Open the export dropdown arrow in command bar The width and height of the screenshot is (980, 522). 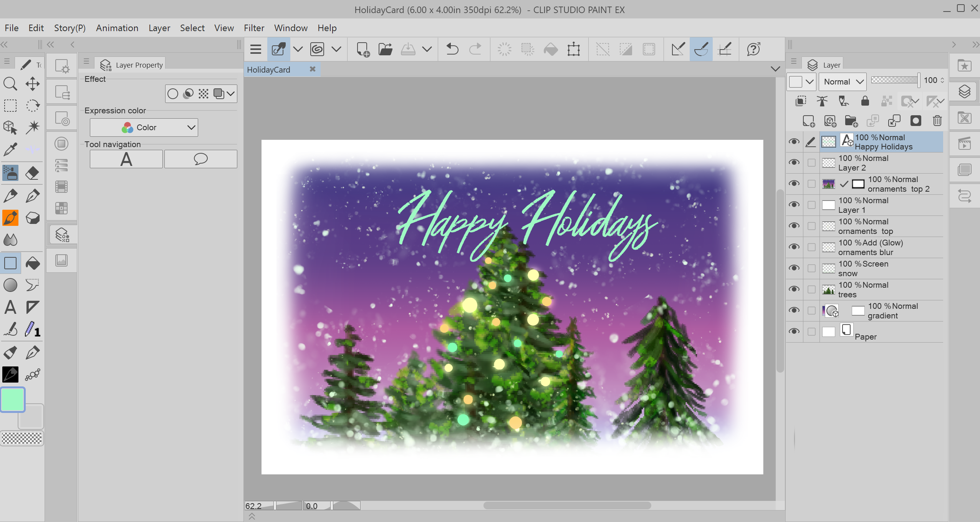[x=427, y=49]
